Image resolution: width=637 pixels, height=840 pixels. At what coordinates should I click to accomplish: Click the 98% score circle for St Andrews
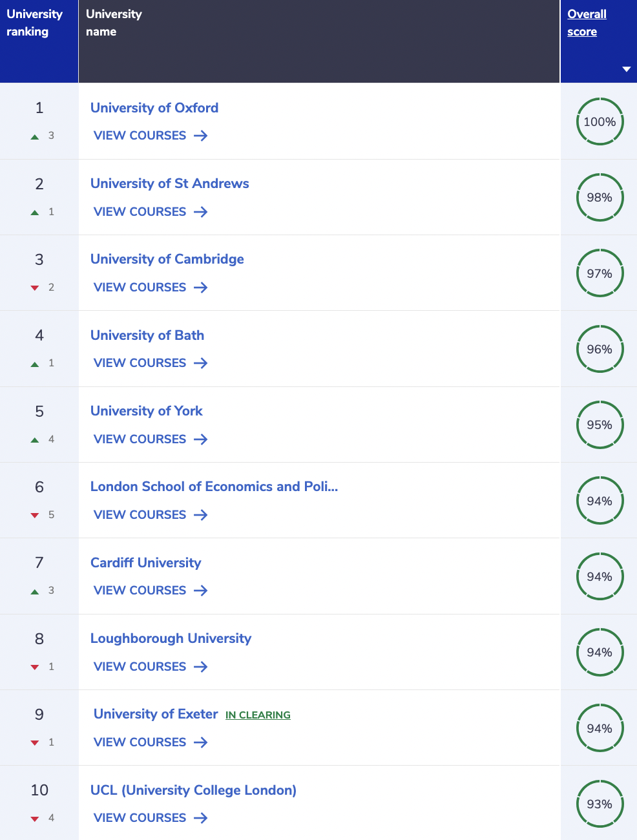coord(600,197)
